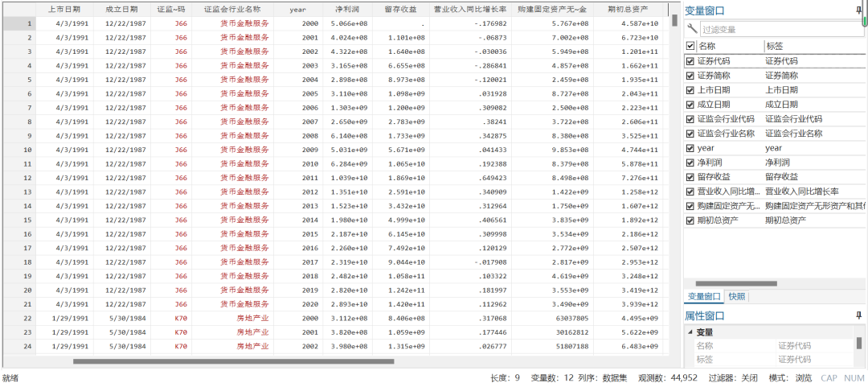Toggle the 上市日期 variable checkbox
868x383 pixels.
click(690, 90)
